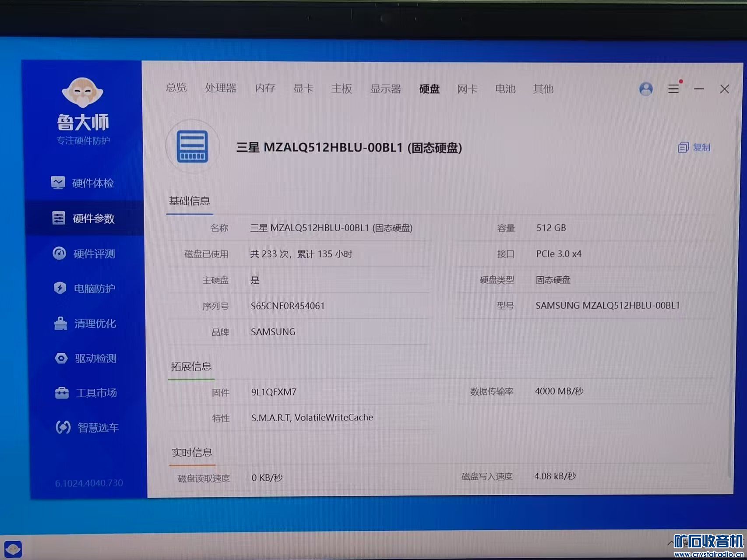Open 工具市场 tool market
747x560 pixels.
point(86,393)
